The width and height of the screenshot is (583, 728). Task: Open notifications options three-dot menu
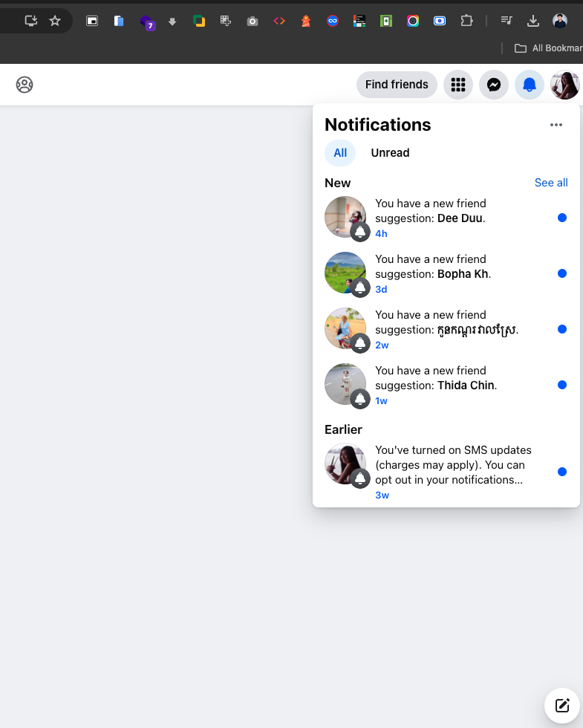pyautogui.click(x=556, y=125)
